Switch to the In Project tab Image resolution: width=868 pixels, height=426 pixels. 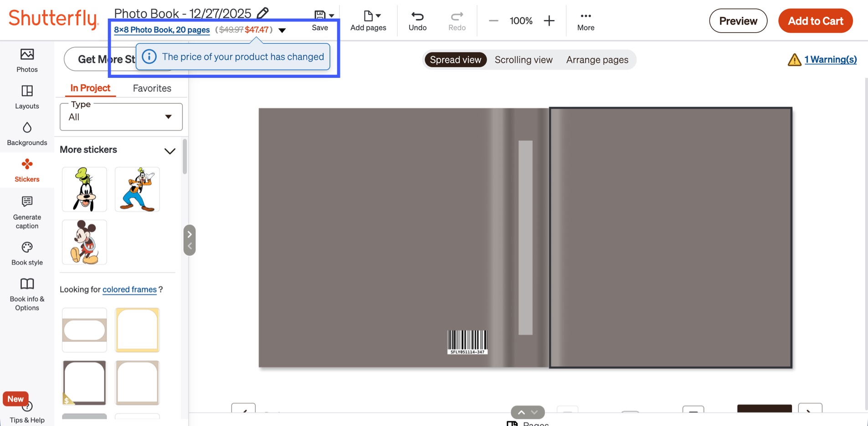click(x=90, y=88)
